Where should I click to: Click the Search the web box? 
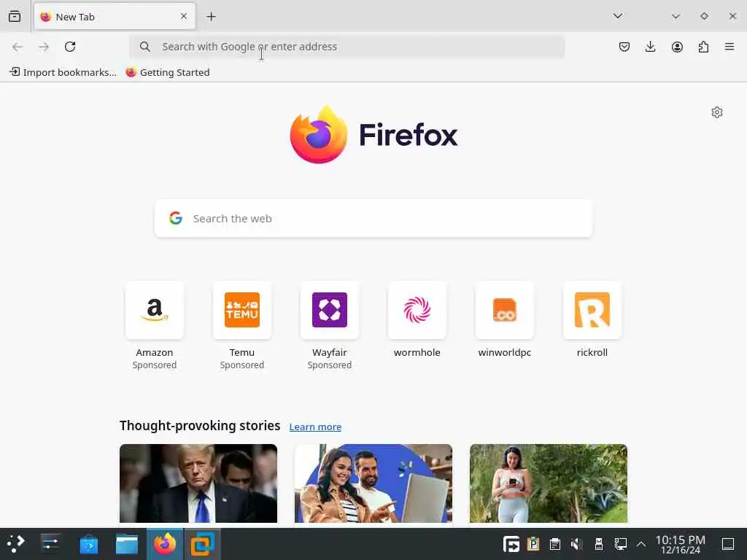click(x=373, y=219)
